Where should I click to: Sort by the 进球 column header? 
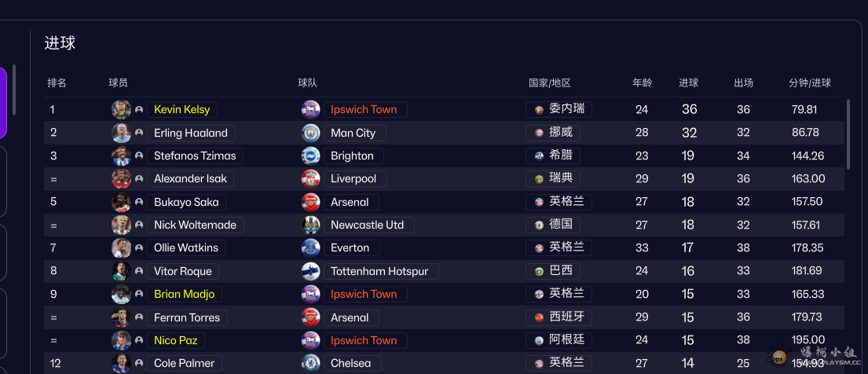(x=689, y=83)
